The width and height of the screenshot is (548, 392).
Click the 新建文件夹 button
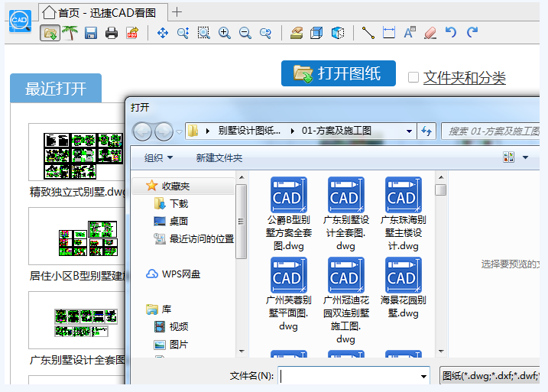219,157
